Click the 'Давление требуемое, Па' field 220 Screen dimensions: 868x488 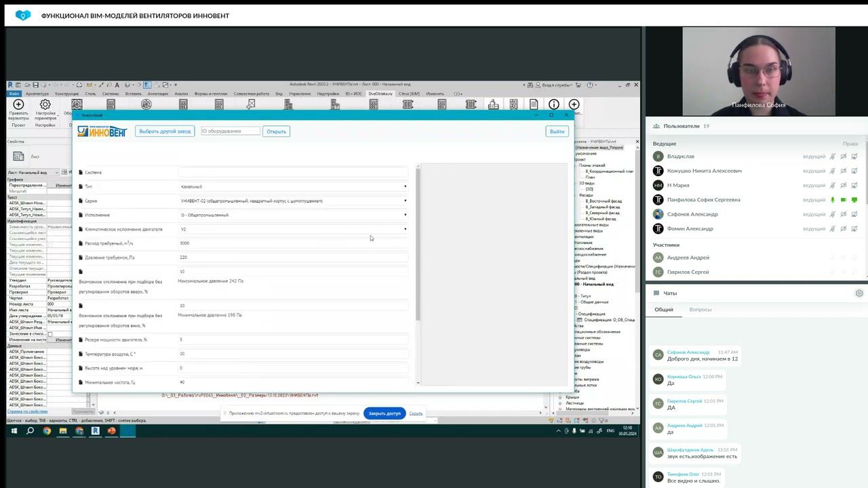click(293, 258)
